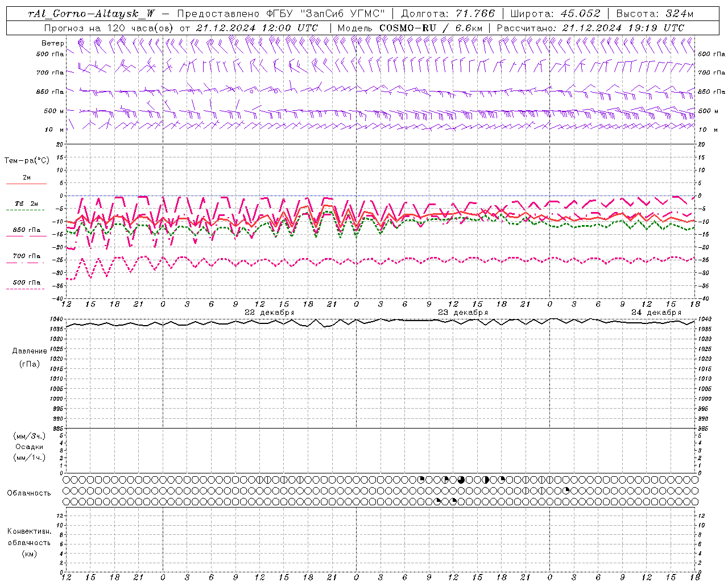The width and height of the screenshot is (728, 582).
Task: Click the 500 гПа dashed temperature legend line
Action: tap(26, 289)
